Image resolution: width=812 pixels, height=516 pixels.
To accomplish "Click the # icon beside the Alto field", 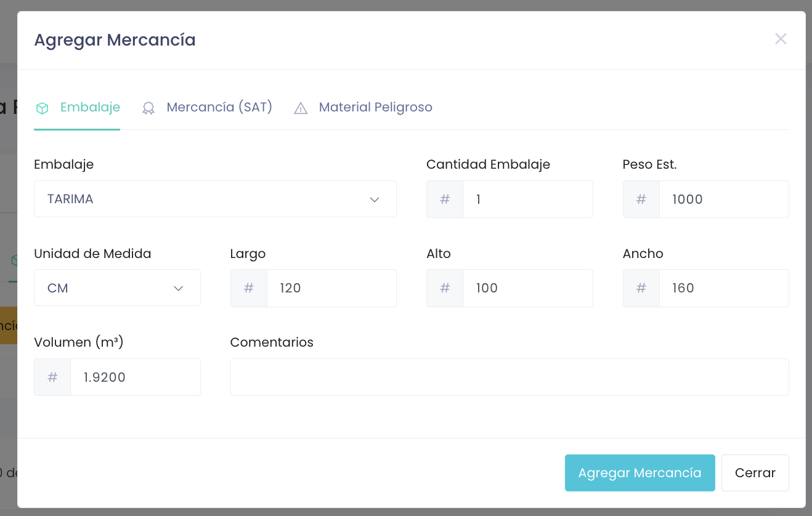I will 444,288.
